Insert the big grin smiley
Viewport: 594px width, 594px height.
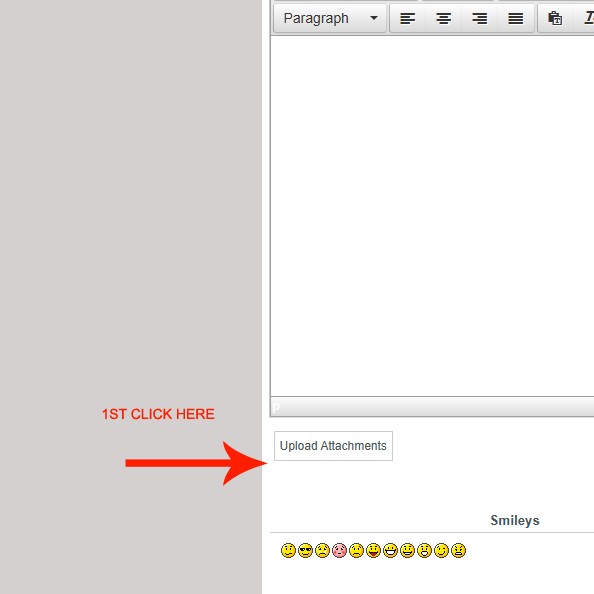click(x=390, y=550)
